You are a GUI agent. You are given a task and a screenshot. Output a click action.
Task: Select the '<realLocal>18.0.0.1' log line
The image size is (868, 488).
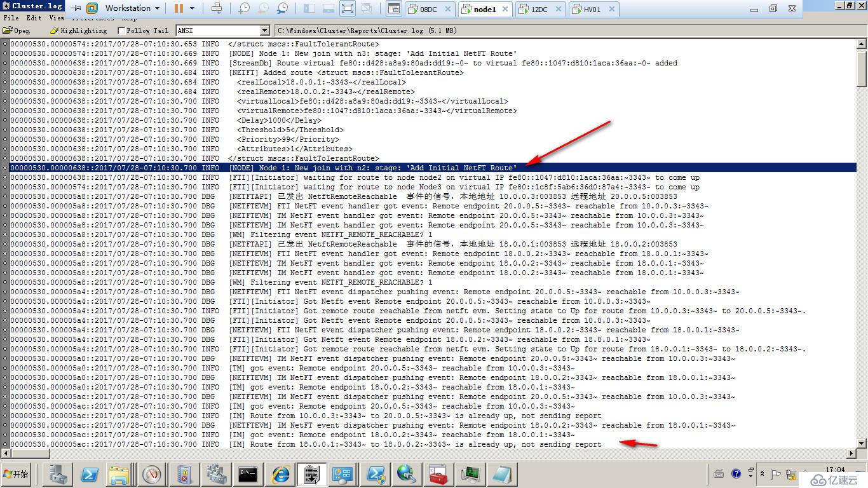pyautogui.click(x=432, y=82)
